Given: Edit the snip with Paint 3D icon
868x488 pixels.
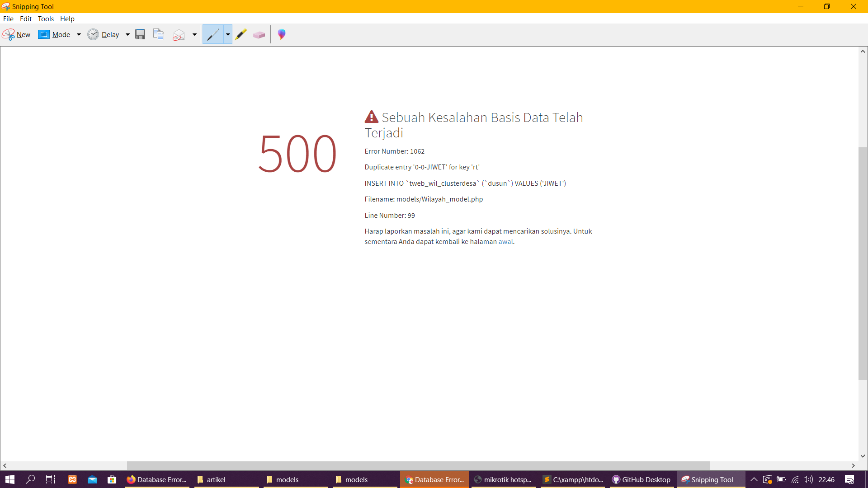Looking at the screenshot, I should click(x=281, y=34).
